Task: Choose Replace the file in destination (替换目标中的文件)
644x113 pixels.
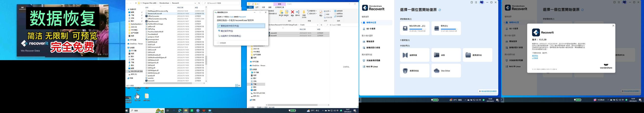Action: 241,26
